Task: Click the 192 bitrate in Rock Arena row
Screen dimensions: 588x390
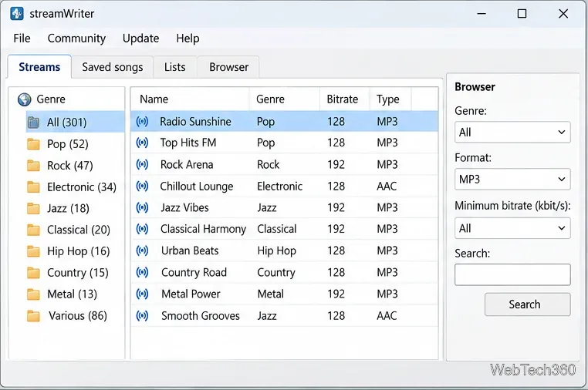Action: (x=336, y=164)
